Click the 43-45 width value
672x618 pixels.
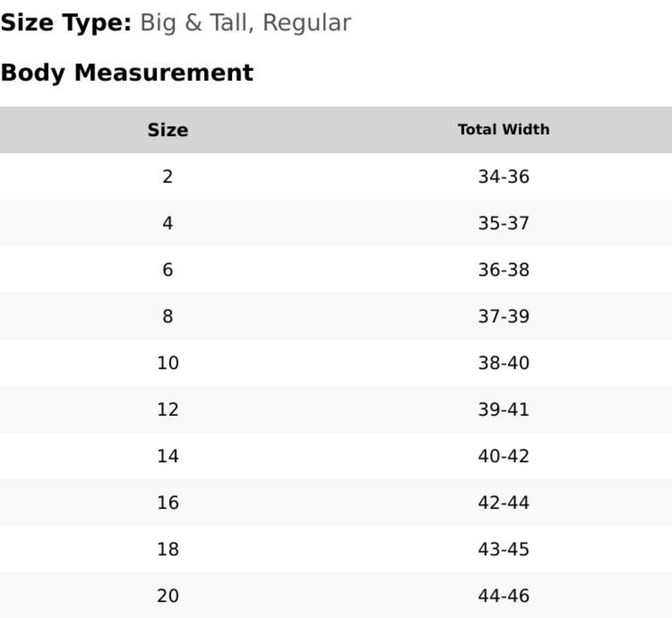coord(503,549)
